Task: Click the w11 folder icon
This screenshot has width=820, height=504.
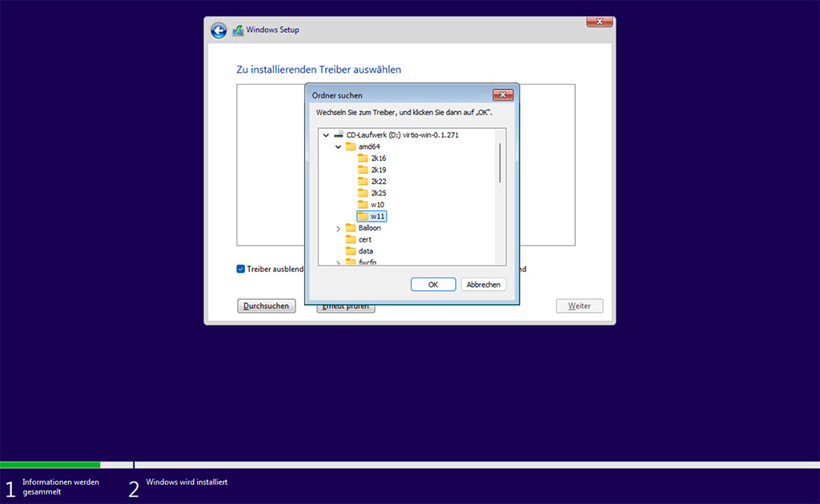Action: (363, 216)
